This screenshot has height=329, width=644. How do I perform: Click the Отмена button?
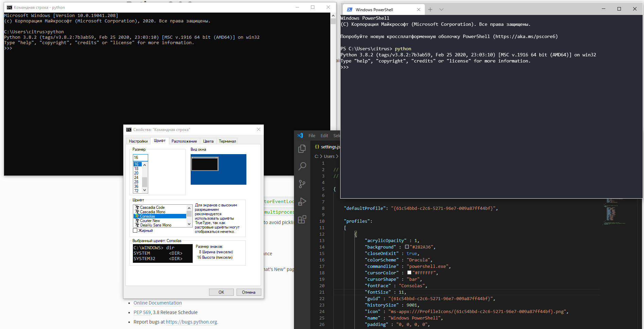pos(249,292)
